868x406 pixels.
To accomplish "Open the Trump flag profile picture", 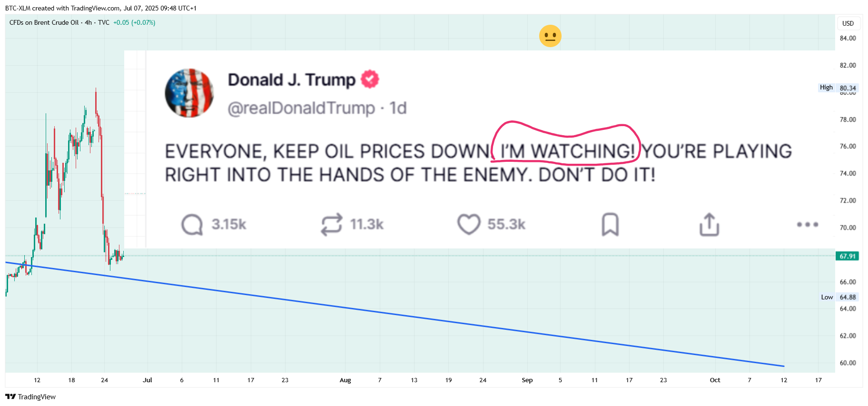I will point(189,93).
